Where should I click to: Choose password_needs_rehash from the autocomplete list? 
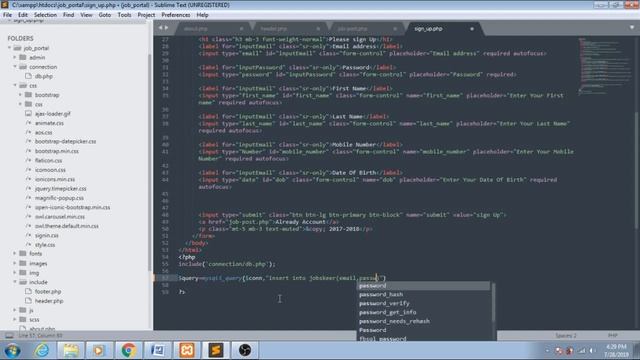pyautogui.click(x=424, y=321)
